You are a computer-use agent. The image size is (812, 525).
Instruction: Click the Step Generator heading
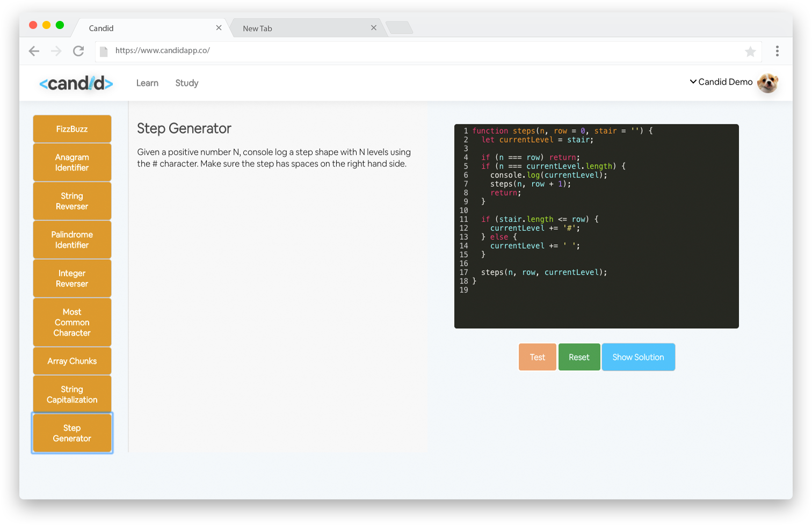pyautogui.click(x=184, y=128)
